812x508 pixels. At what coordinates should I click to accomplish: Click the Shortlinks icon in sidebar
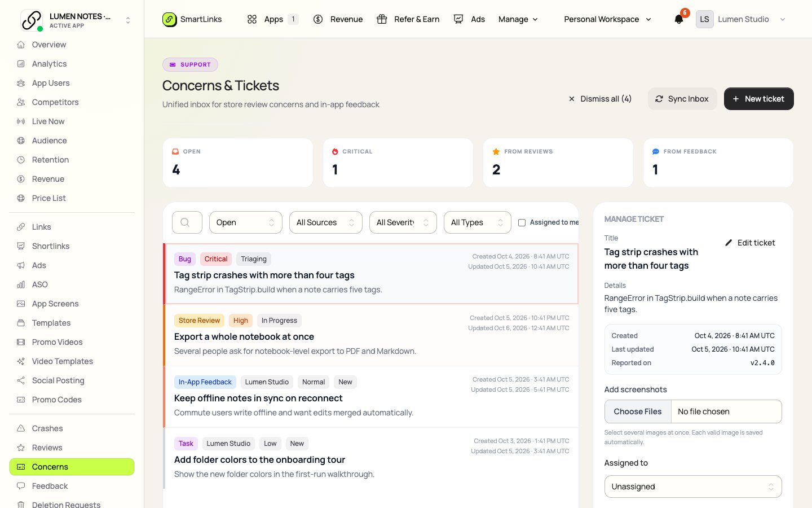coord(21,246)
